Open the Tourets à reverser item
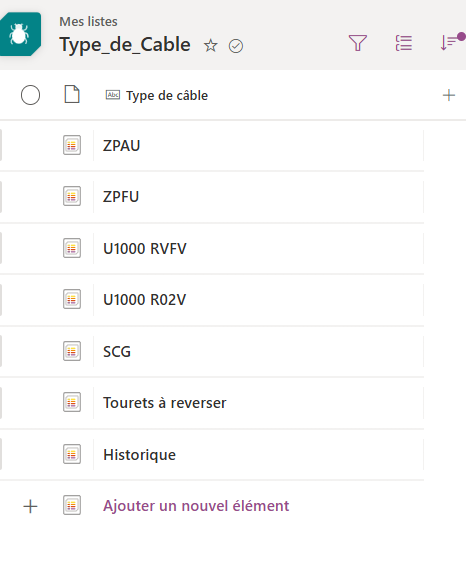466x574 pixels. (x=164, y=403)
